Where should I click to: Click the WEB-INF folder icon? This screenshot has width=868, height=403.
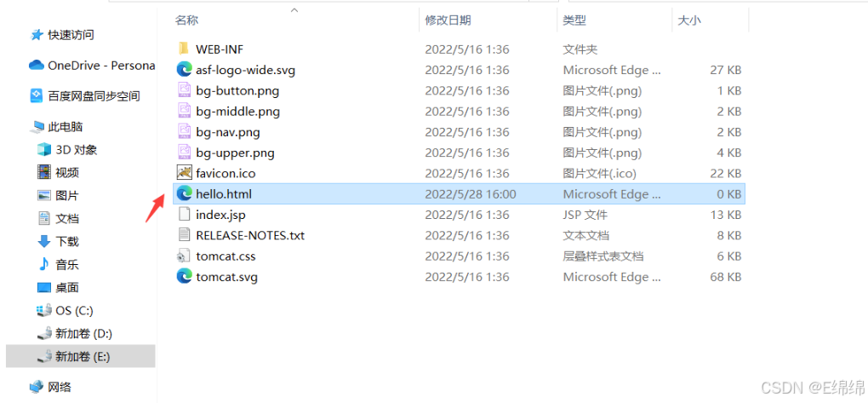(x=184, y=49)
